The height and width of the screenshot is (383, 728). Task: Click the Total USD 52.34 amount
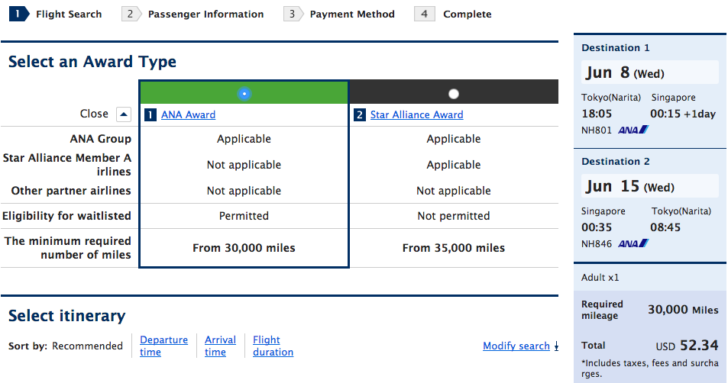click(x=687, y=345)
